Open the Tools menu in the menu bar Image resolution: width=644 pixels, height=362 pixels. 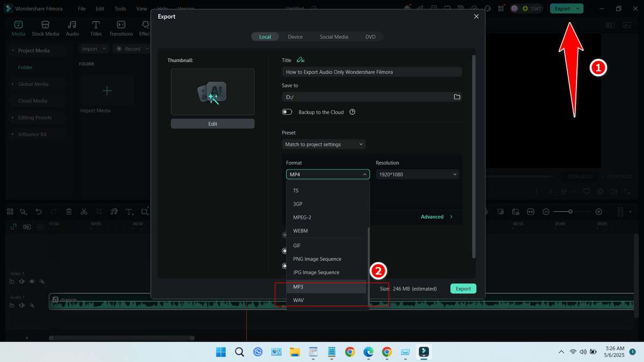coord(120,8)
